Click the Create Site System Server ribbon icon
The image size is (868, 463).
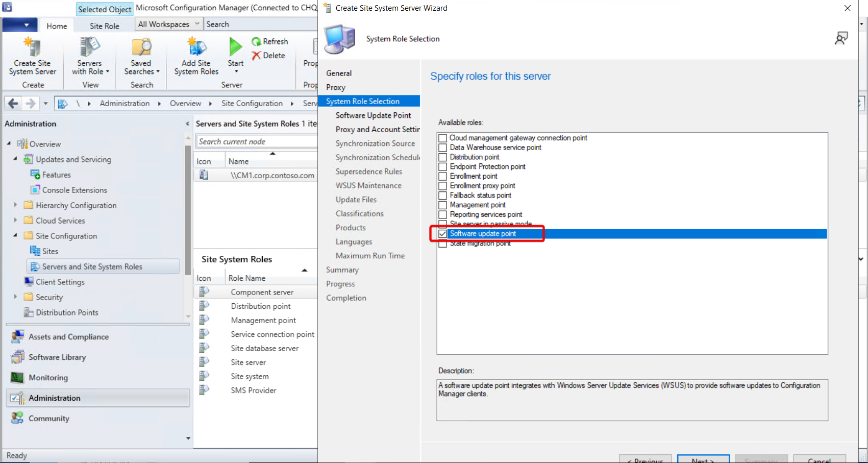coord(32,47)
